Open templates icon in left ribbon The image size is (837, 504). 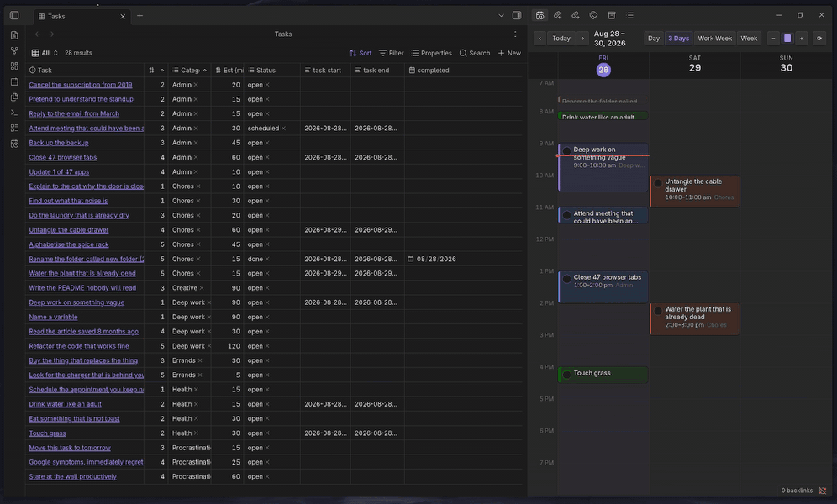pyautogui.click(x=14, y=97)
